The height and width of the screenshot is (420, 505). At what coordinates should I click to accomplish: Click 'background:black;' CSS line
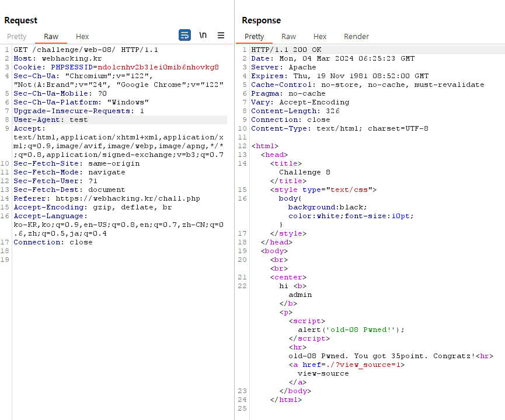328,207
